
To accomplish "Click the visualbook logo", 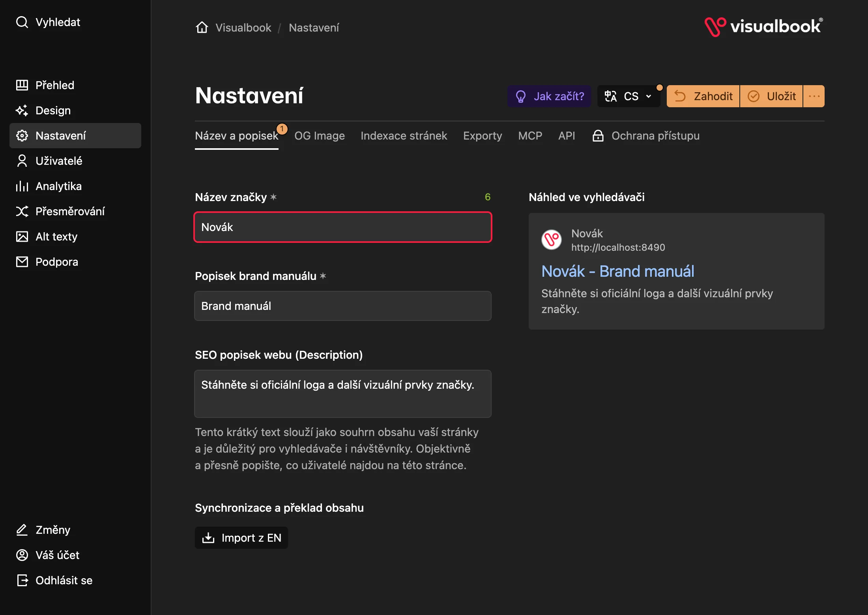I will click(x=764, y=27).
